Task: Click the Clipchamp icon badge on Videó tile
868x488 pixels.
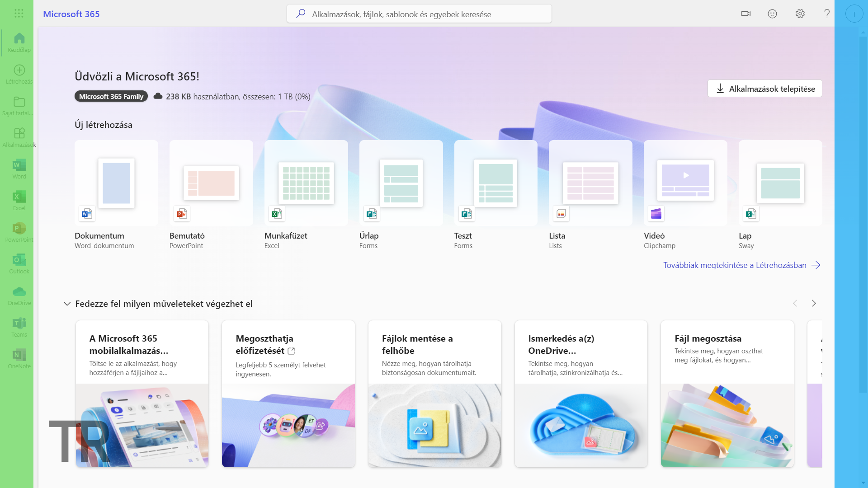Action: point(656,214)
